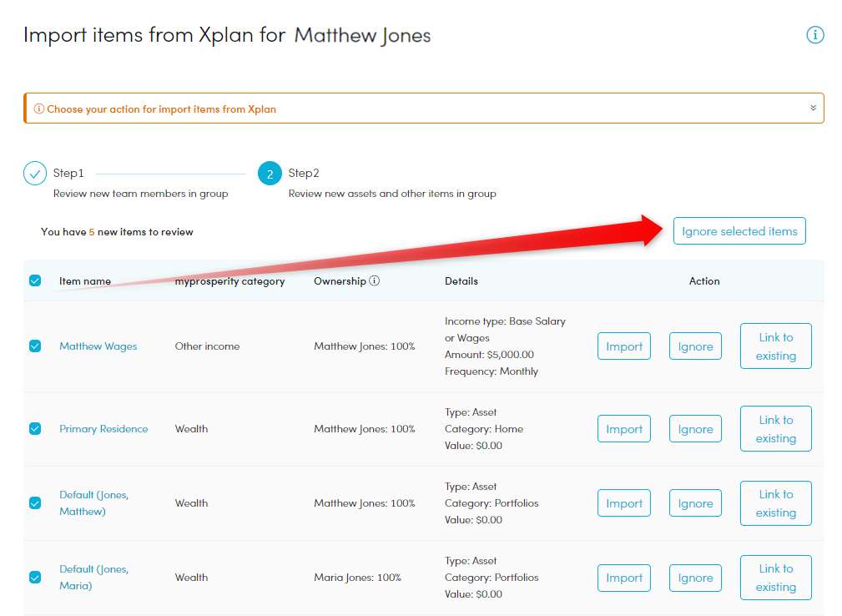Expand the Choose your action banner
This screenshot has width=842, height=616.
[x=813, y=109]
